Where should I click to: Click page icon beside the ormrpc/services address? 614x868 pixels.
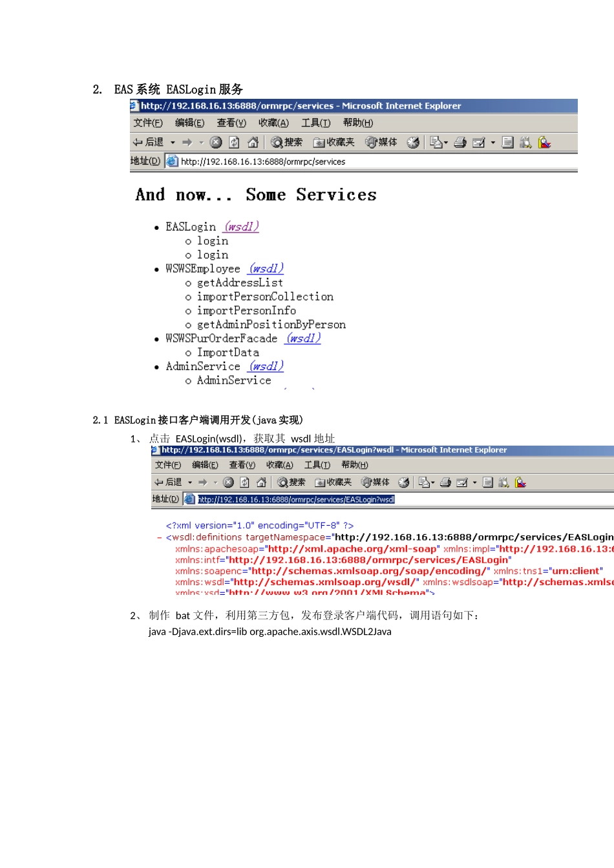[x=172, y=161]
